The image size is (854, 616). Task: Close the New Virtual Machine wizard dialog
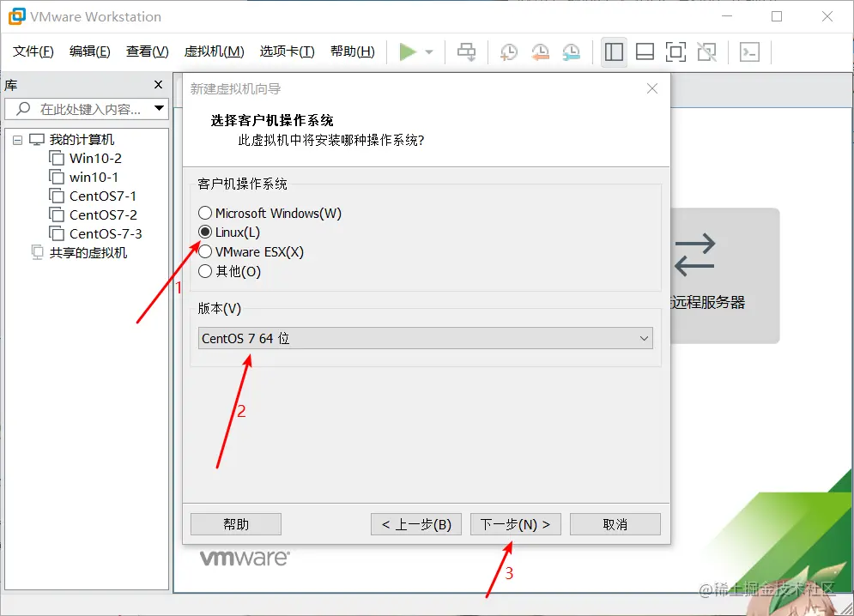point(652,88)
